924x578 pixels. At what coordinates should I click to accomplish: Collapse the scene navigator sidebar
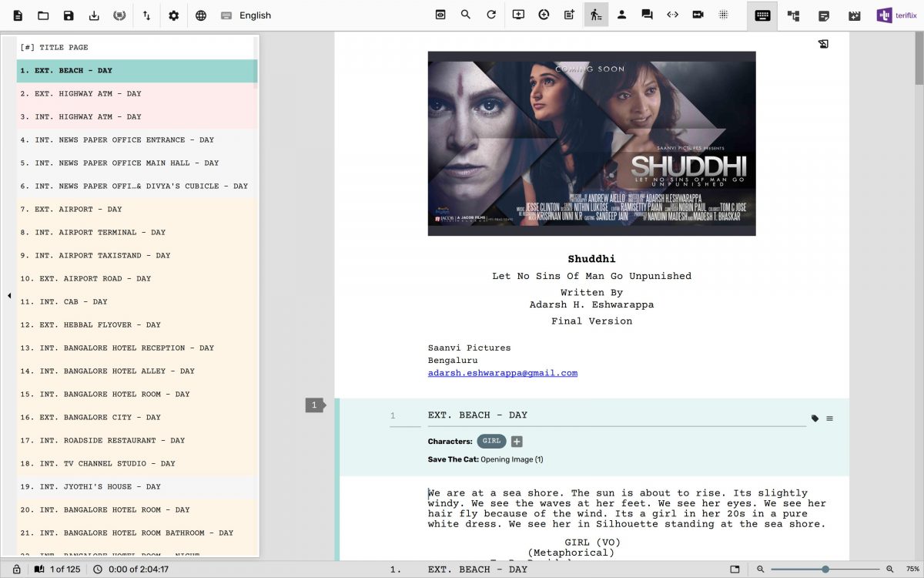(8, 295)
